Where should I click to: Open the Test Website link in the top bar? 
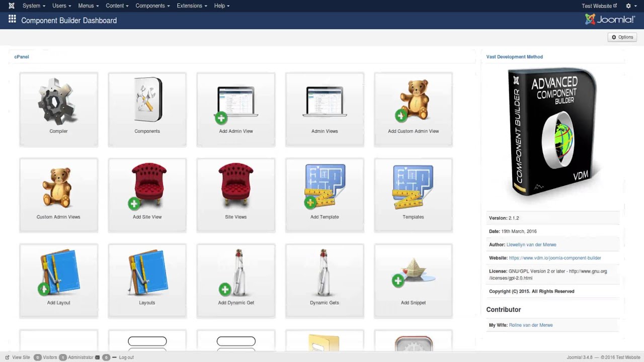click(x=599, y=6)
